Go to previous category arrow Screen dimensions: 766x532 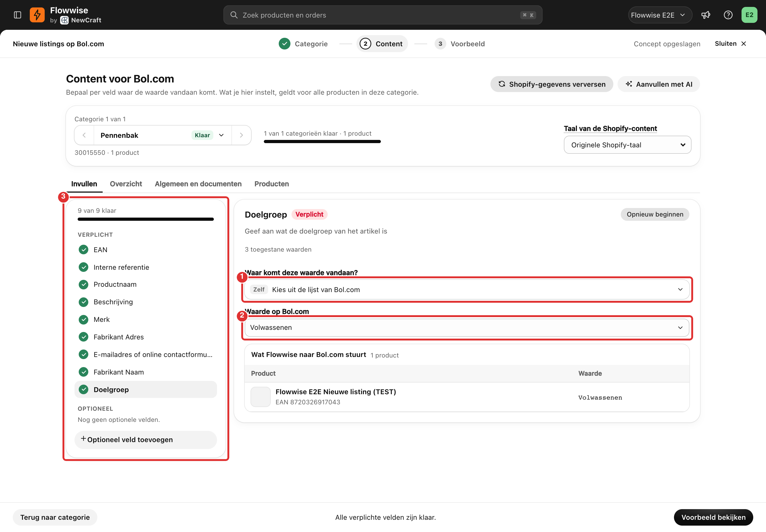[84, 135]
